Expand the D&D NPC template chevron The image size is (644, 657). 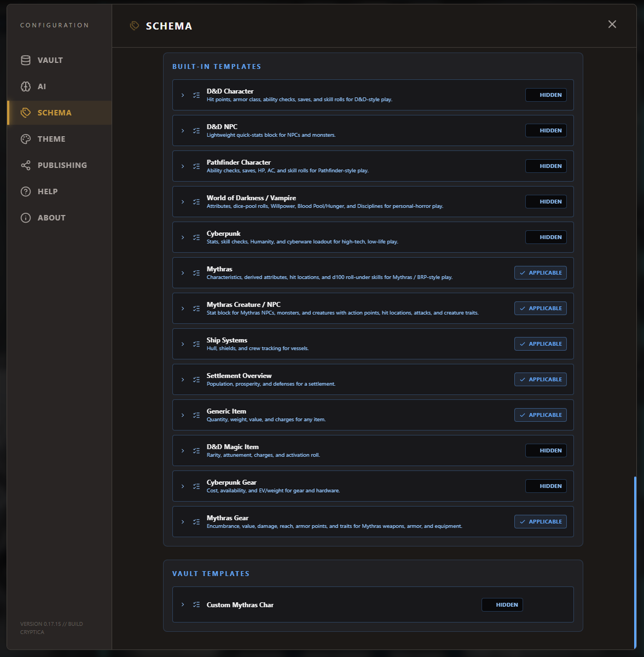click(x=183, y=131)
